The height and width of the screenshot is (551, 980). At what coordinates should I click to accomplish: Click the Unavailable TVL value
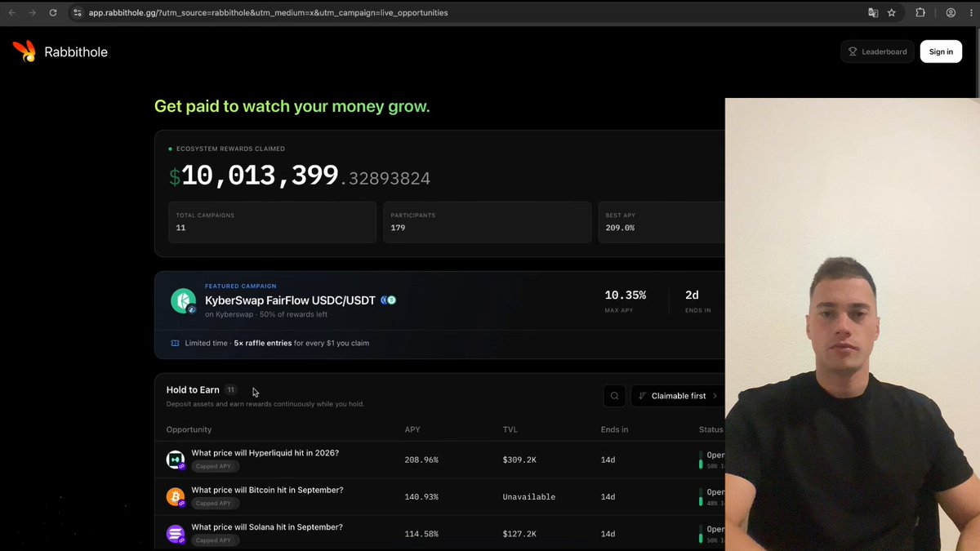[528, 497]
